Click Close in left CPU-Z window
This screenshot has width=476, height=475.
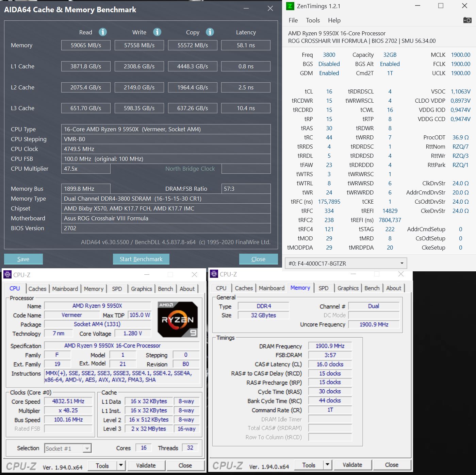(185, 465)
